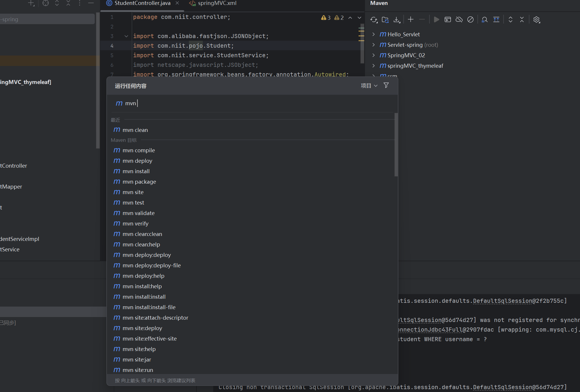Expand the SpringMVC_02 Maven node
This screenshot has height=392, width=580.
(374, 55)
